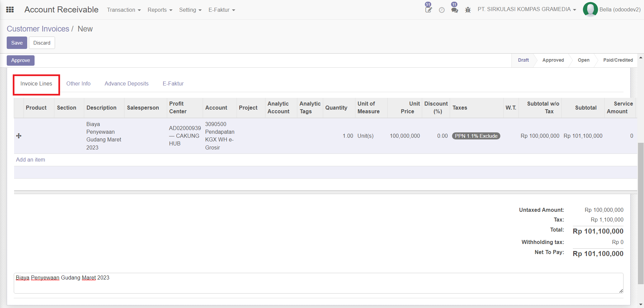
Task: Open the E-Faktur top menu
Action: 222,10
